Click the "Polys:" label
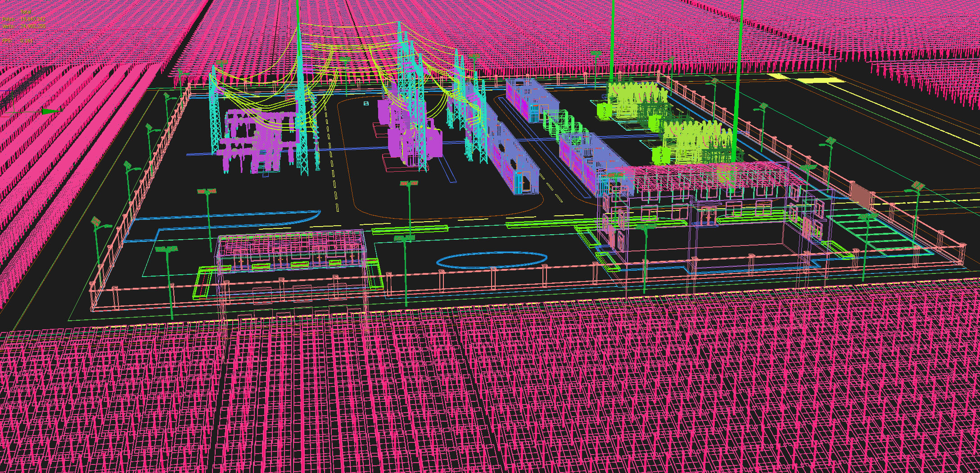Viewport: 980px width, 473px height. (9, 19)
